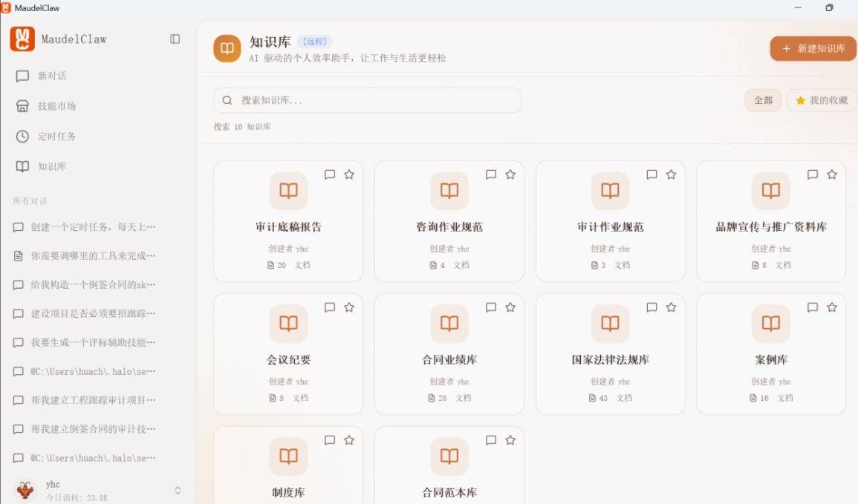Toggle favorite star on 审计作业规范 card
The image size is (858, 504).
click(x=672, y=174)
